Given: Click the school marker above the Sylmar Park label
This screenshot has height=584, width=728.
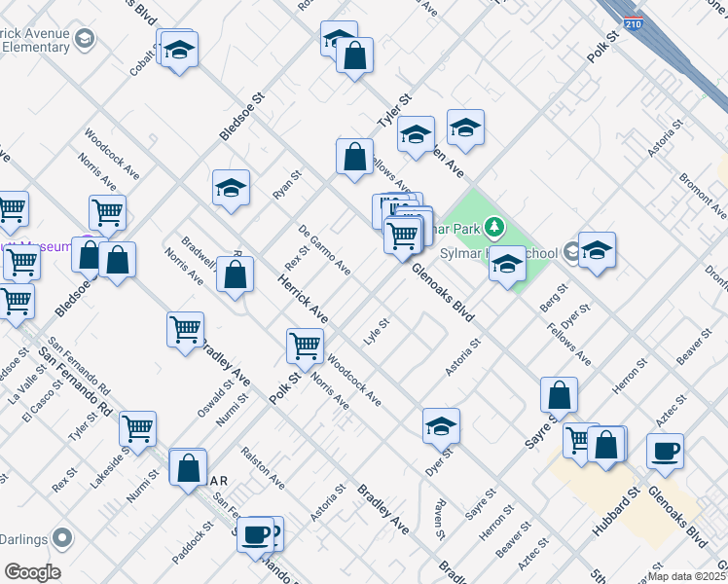Looking at the screenshot, I should (465, 130).
